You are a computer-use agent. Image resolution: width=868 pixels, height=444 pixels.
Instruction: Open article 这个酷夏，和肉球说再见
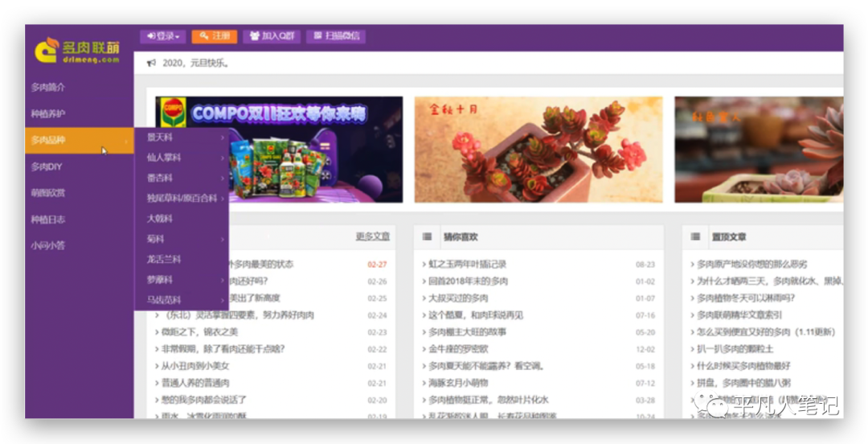[x=476, y=314]
